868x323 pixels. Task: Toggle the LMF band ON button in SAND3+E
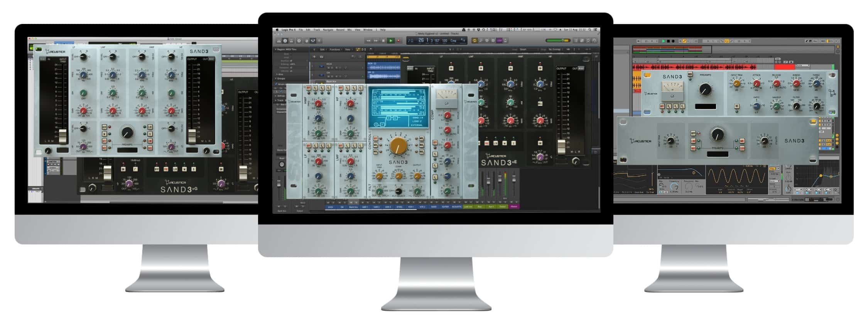(481, 68)
